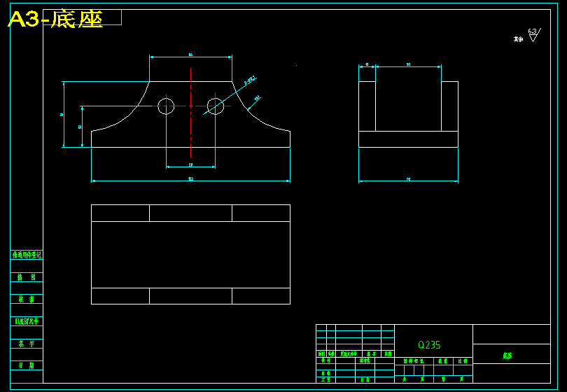The image size is (567, 392).
Task: Select "旧底图总号" label in left sidebar
Action: tap(27, 321)
